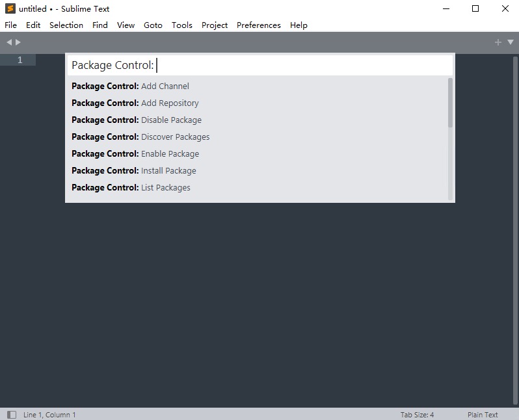The image size is (519, 420).
Task: Click the Sublime Text app logo icon
Action: (x=10, y=8)
